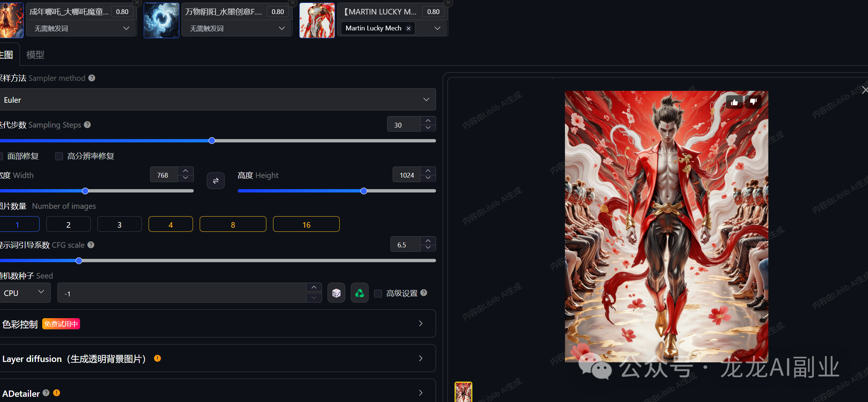This screenshot has width=868, height=402.
Task: Enable the 高分辨率修复 checkbox
Action: (x=59, y=156)
